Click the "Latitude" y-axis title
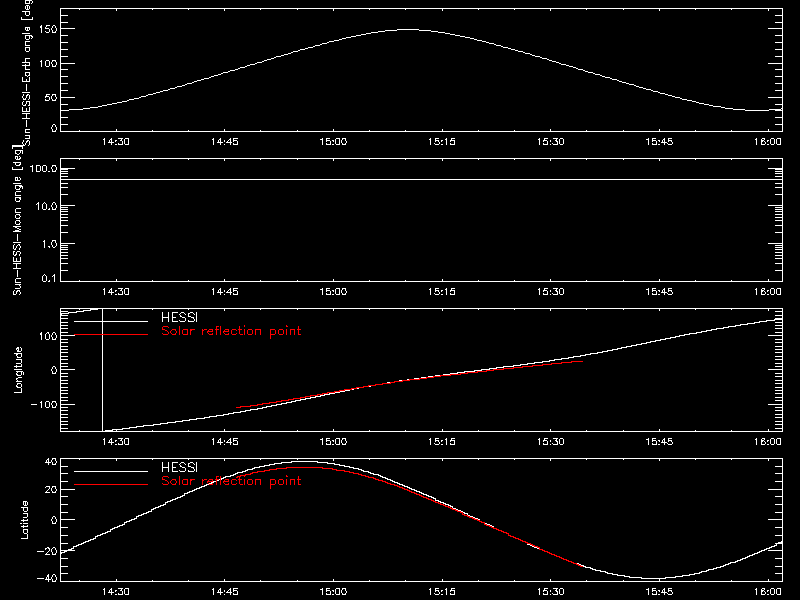This screenshot has width=800, height=600. [x=24, y=520]
